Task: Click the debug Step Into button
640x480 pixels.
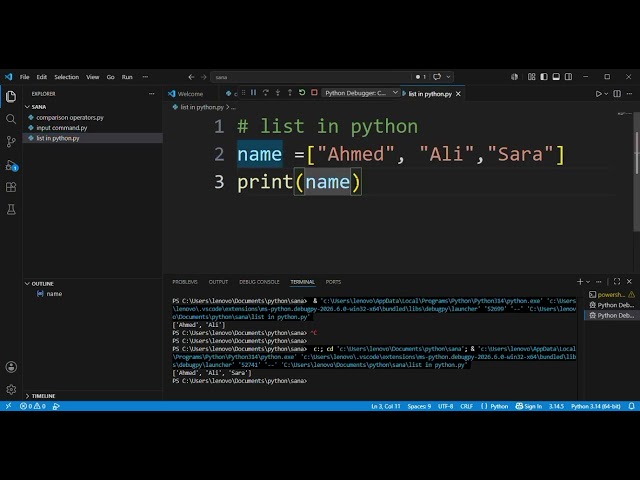Action: tap(278, 93)
